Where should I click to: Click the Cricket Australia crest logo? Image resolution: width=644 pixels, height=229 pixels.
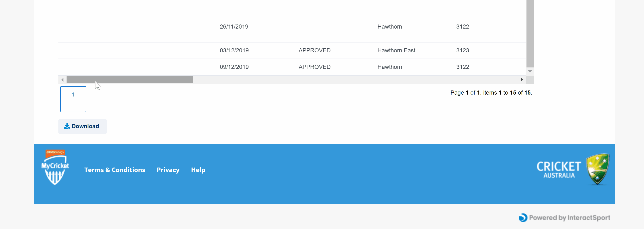(x=598, y=169)
